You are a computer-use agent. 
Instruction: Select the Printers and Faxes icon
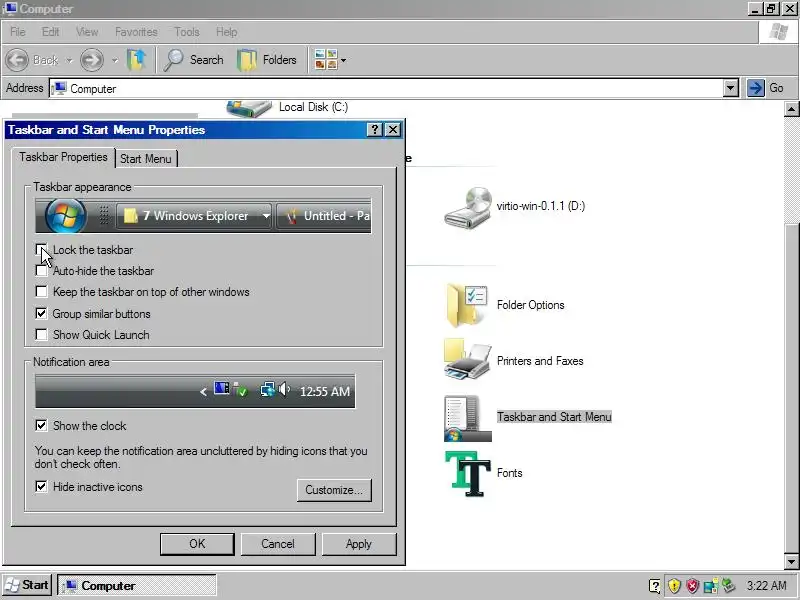click(468, 361)
